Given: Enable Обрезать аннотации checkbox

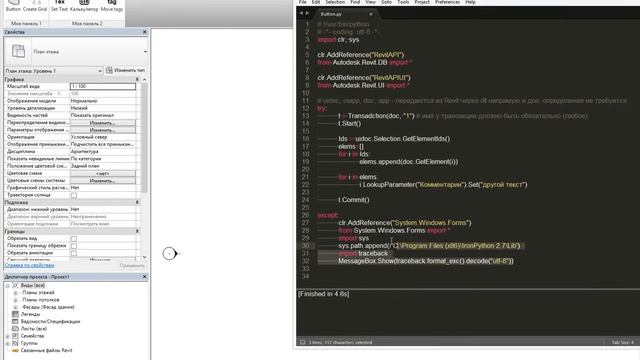Looking at the screenshot, I should click(x=74, y=253).
